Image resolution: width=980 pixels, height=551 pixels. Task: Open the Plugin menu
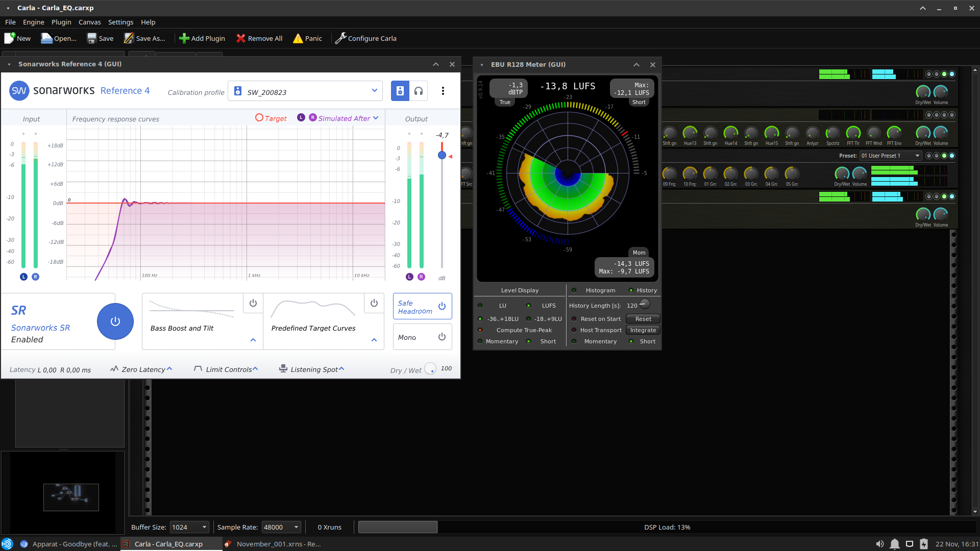(x=61, y=22)
